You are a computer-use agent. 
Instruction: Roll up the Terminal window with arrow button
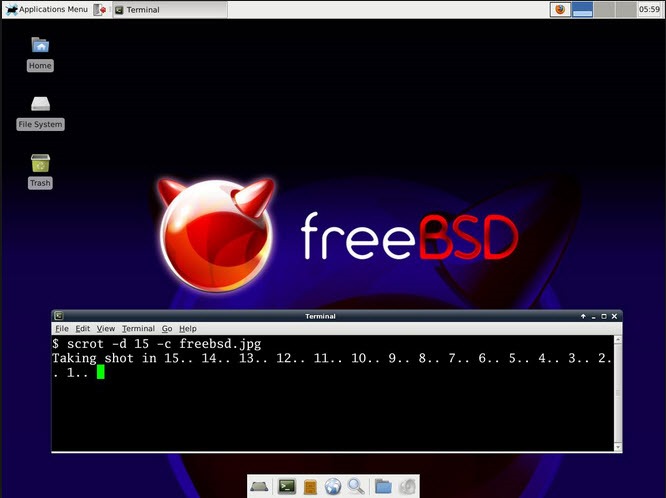click(x=583, y=316)
